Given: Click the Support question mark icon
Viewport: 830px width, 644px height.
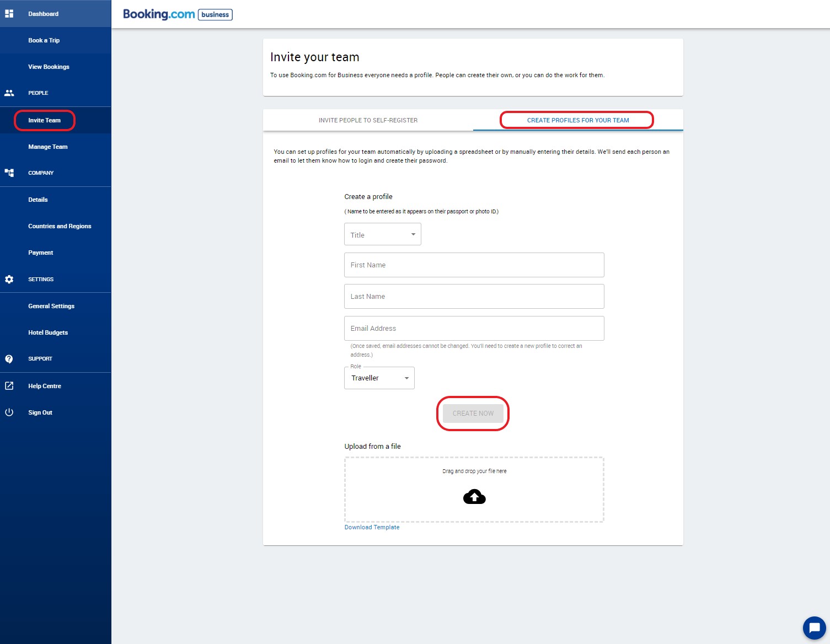Looking at the screenshot, I should click(x=9, y=358).
